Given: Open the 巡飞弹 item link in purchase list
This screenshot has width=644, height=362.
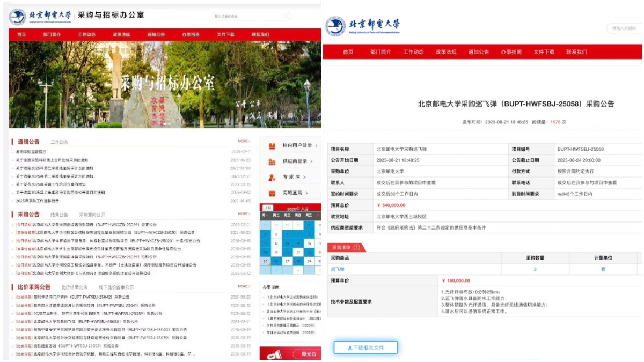Looking at the screenshot, I should click(338, 269).
